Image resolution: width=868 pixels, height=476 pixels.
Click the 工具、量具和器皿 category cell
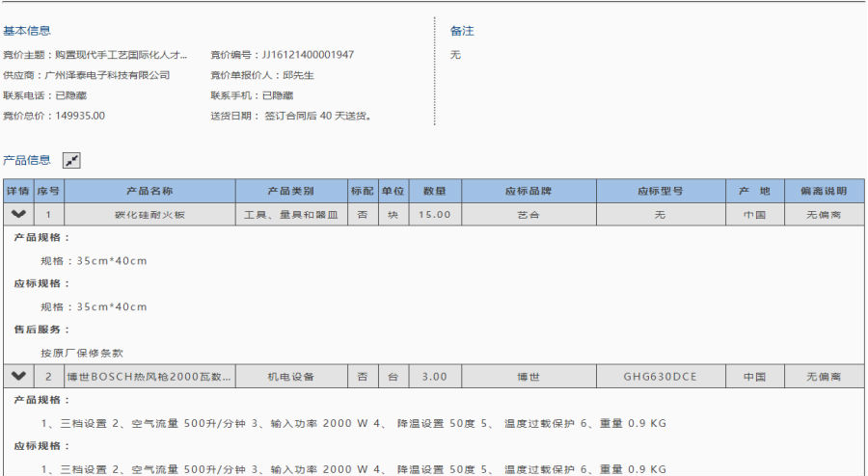[x=290, y=215]
